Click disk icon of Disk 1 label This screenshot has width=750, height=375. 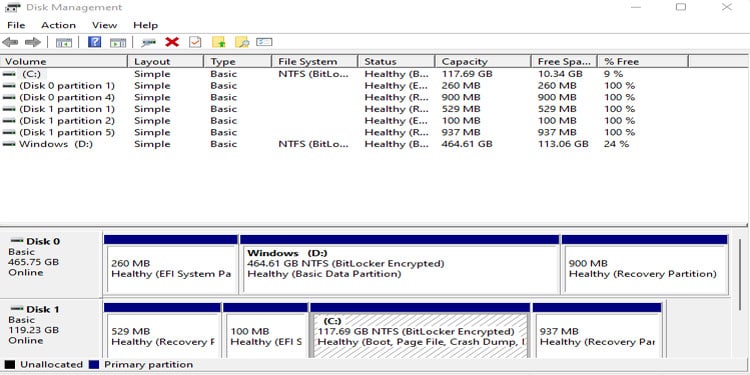(18, 309)
